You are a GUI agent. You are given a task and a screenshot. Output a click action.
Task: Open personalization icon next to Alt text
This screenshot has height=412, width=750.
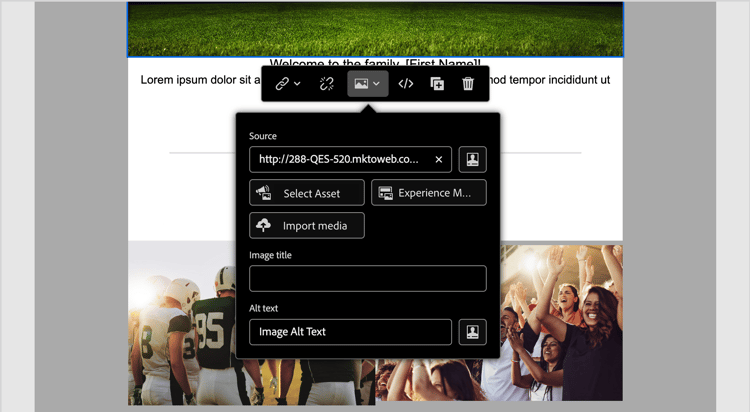[473, 332]
